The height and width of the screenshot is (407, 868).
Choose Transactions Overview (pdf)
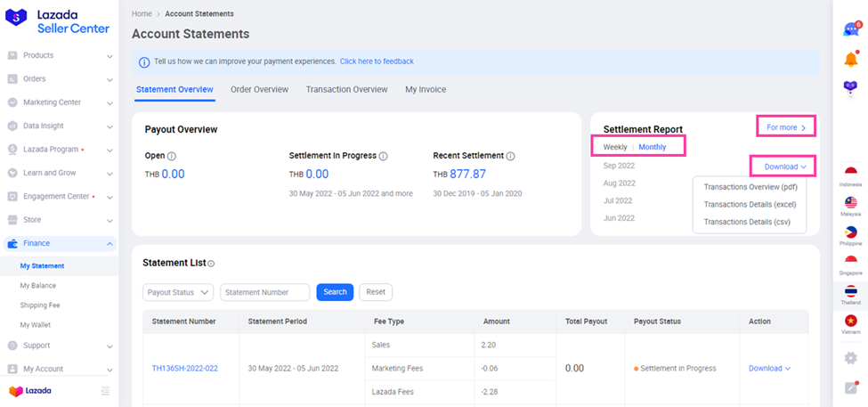click(x=750, y=187)
